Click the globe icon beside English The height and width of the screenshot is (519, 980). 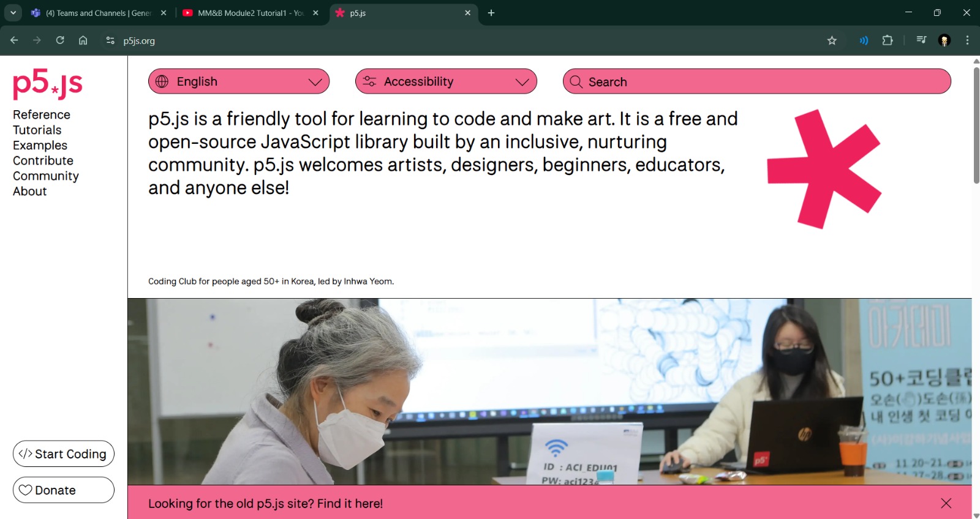[162, 81]
